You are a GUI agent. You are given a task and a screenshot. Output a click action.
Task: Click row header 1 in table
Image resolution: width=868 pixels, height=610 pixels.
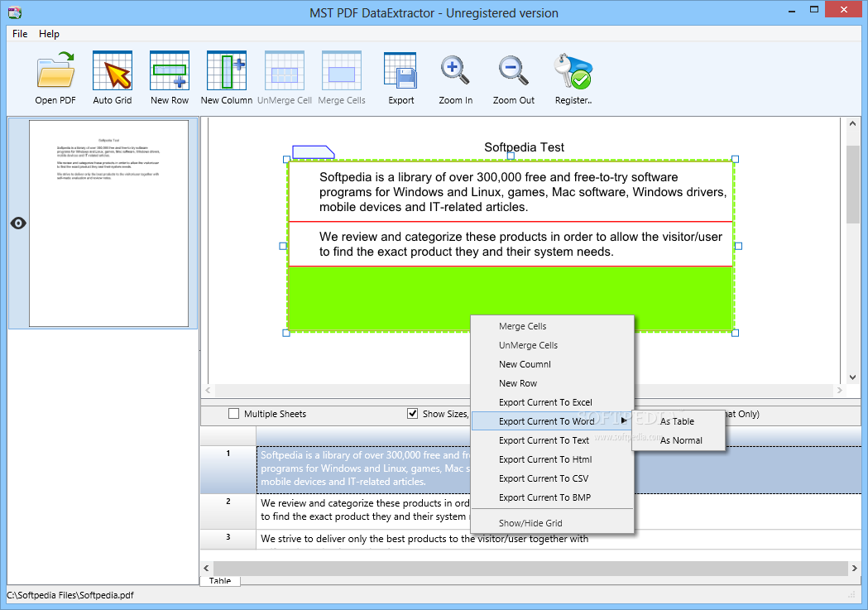click(x=228, y=469)
